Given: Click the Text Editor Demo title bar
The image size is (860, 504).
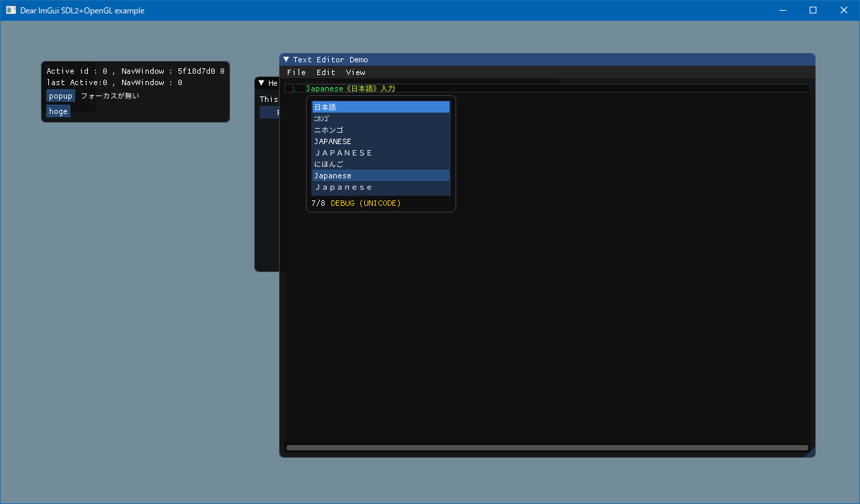Looking at the screenshot, I should point(547,60).
